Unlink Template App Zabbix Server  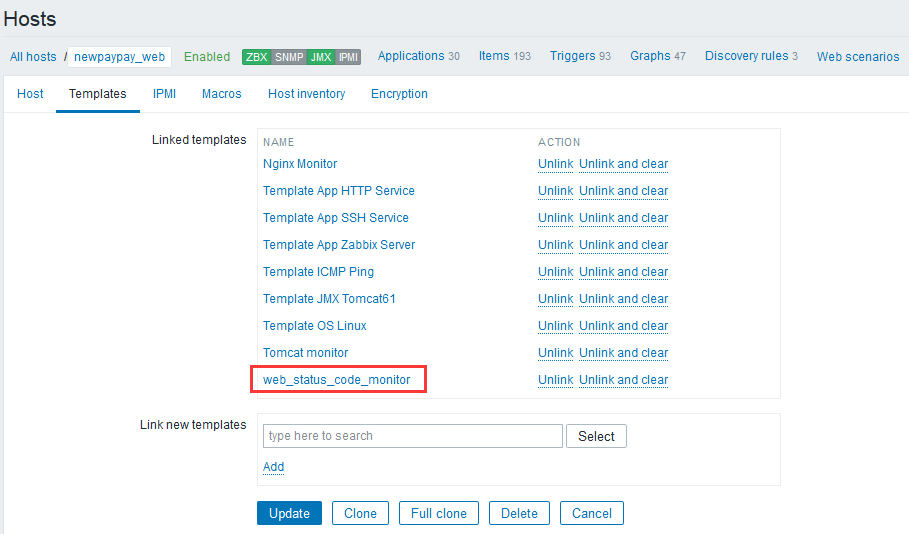click(x=555, y=245)
